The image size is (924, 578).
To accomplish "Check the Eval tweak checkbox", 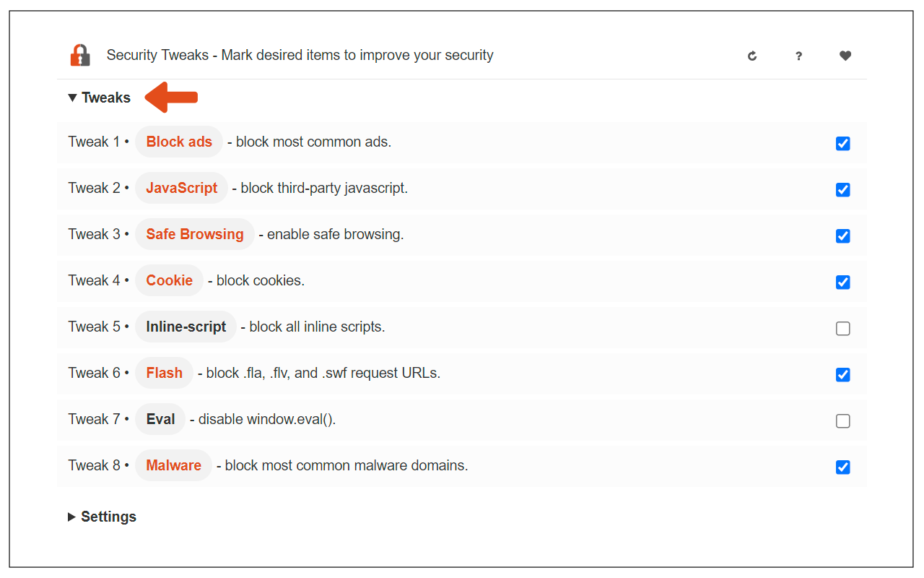I will click(x=842, y=420).
